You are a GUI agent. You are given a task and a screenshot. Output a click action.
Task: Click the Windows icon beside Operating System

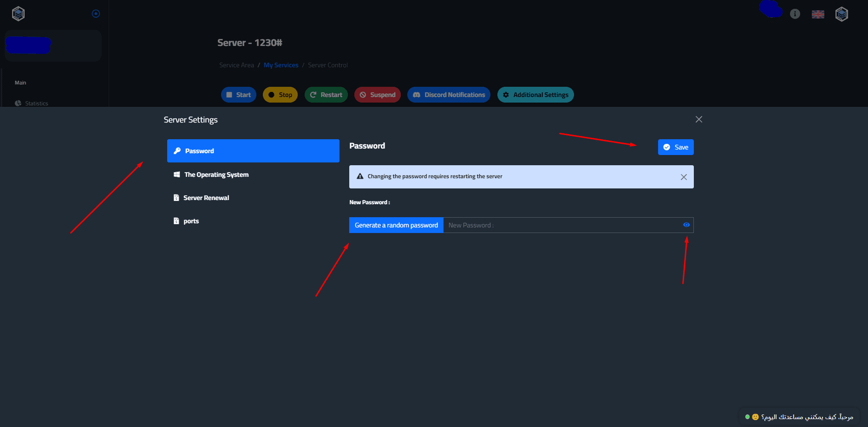(x=176, y=175)
